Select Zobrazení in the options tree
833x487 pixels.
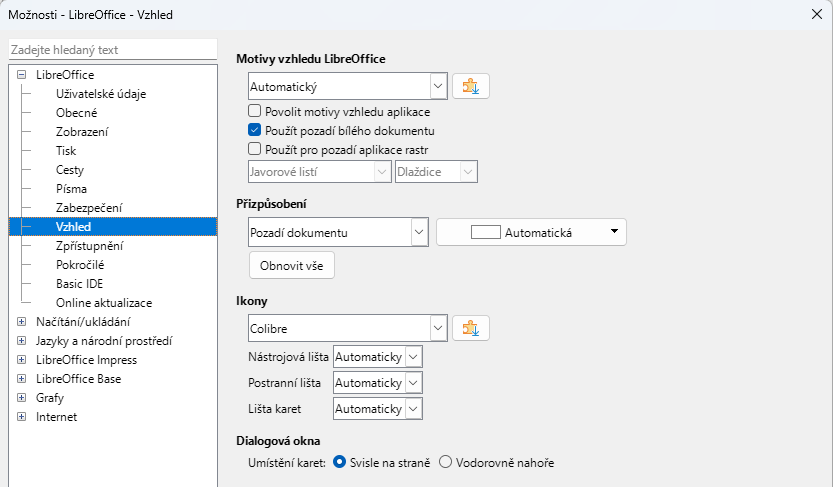coord(82,132)
